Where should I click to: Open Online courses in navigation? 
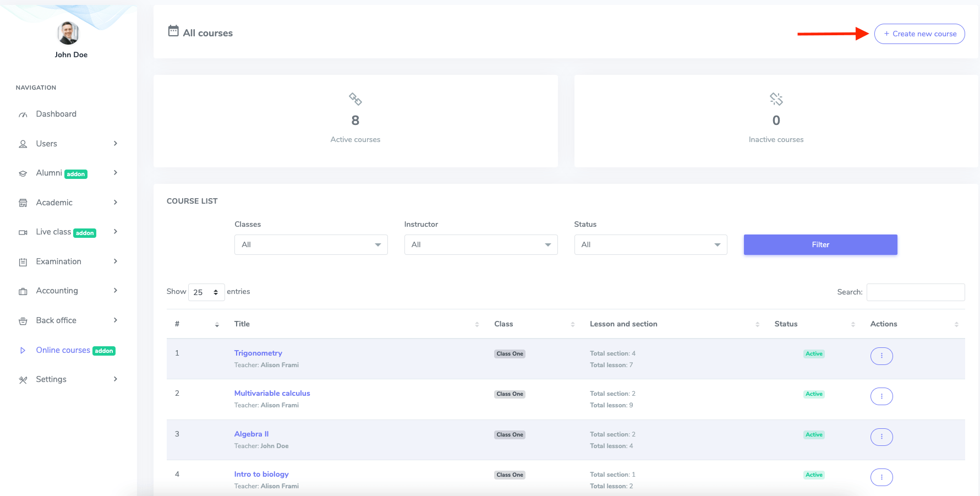point(63,350)
